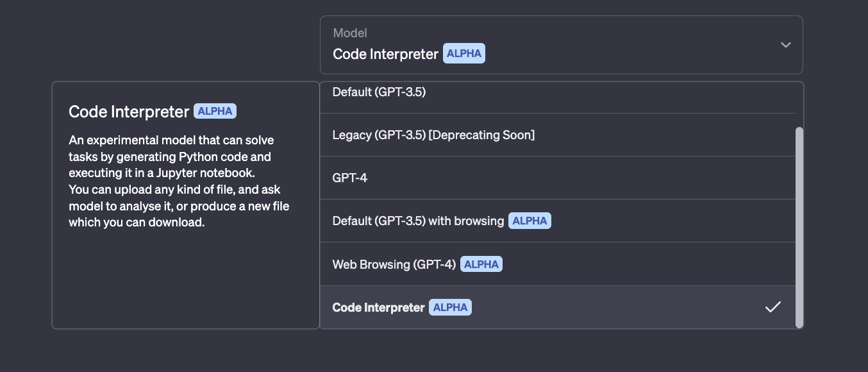Click the checkmark next to Code Interpreter

(x=773, y=307)
